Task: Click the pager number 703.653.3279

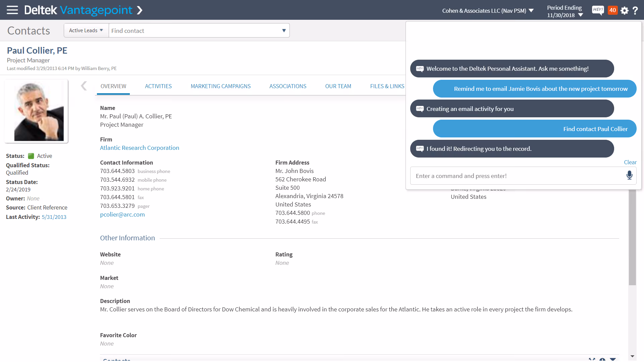Action: click(117, 206)
